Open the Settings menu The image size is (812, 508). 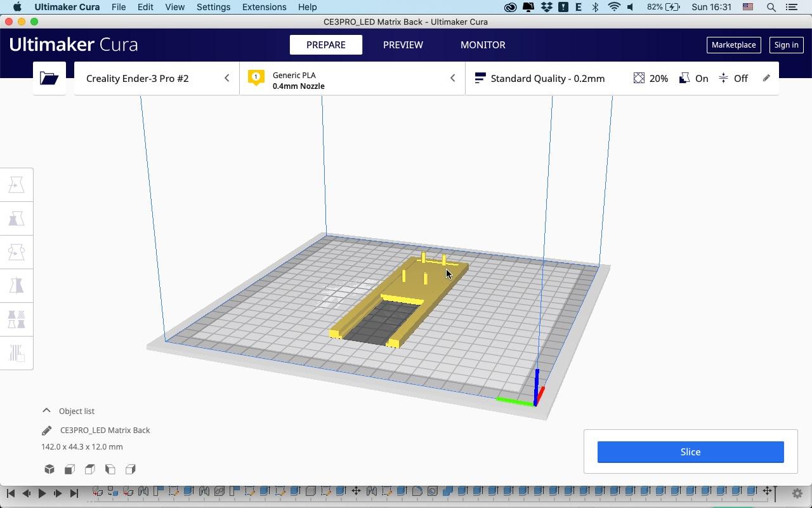click(x=213, y=7)
